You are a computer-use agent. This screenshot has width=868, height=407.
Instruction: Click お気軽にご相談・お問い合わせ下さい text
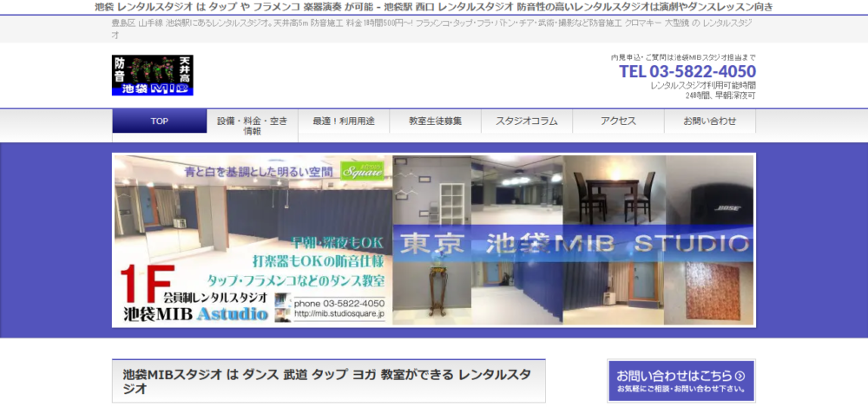click(681, 390)
